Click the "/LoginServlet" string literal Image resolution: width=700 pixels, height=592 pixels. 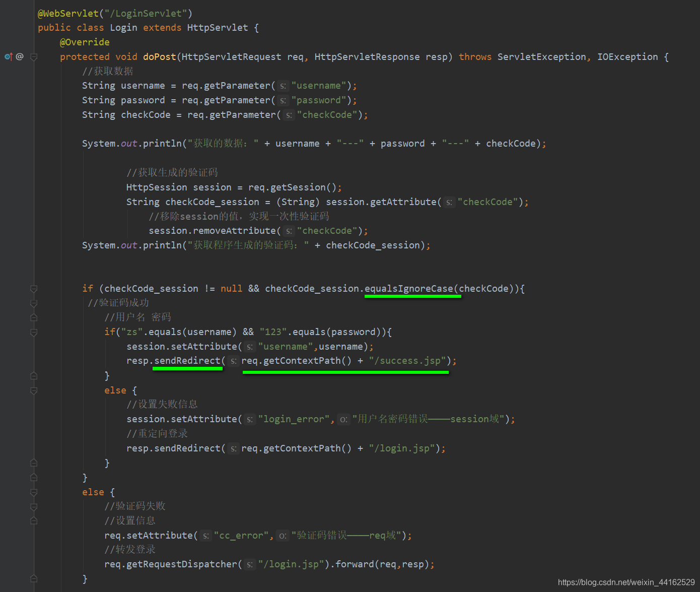pyautogui.click(x=146, y=14)
